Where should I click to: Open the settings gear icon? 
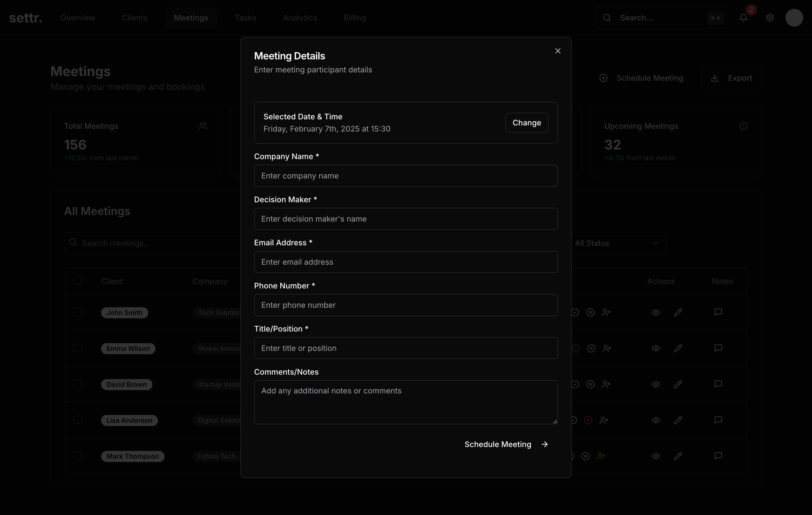770,18
